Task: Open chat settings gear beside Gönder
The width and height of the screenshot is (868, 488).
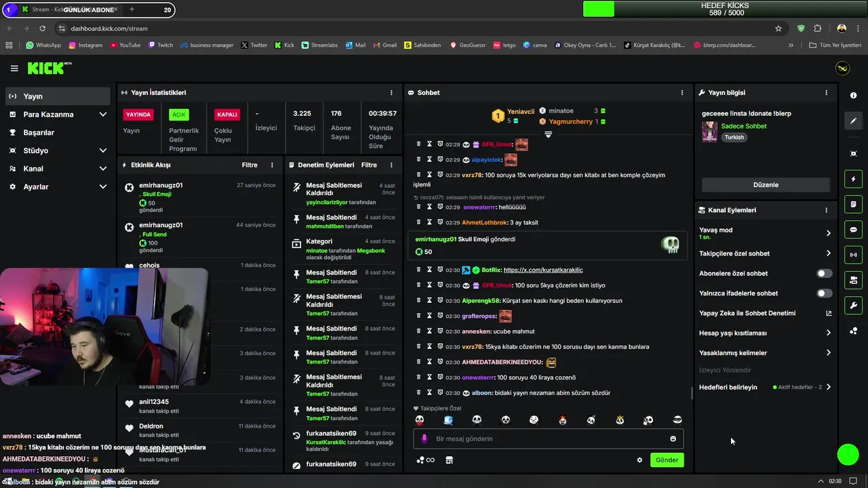Action: tap(639, 460)
